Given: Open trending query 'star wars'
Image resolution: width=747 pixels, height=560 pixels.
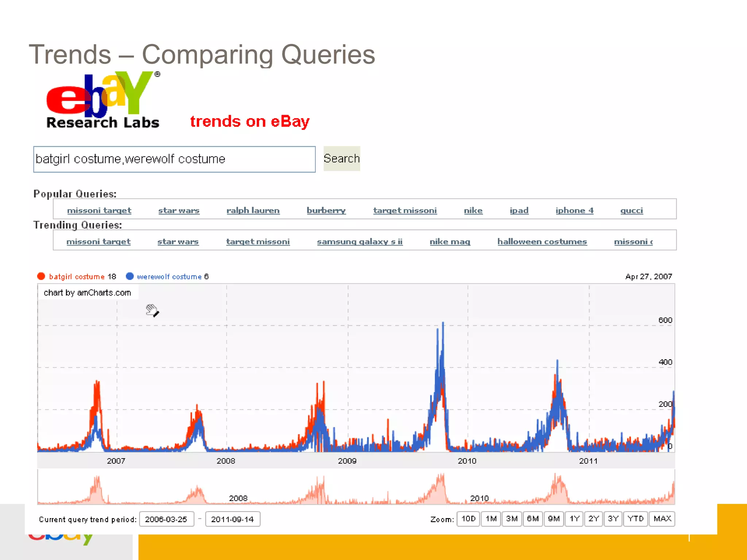Looking at the screenshot, I should click(x=178, y=241).
